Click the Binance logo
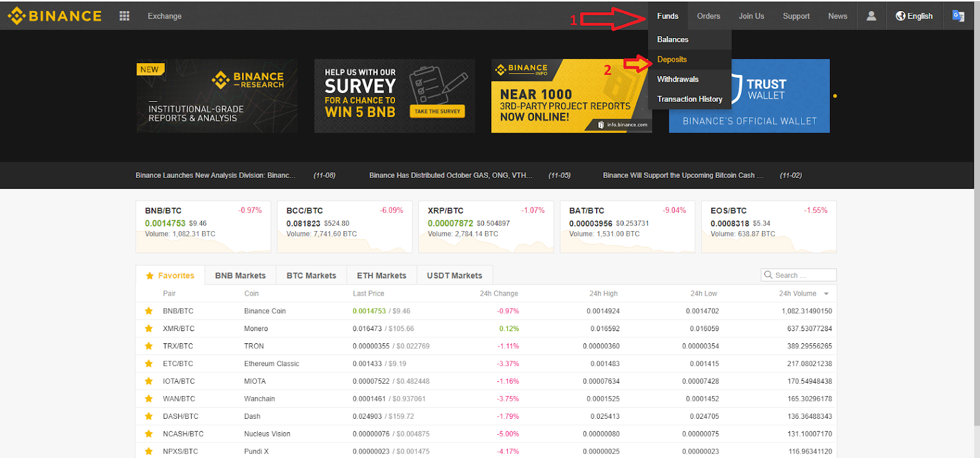 click(55, 16)
